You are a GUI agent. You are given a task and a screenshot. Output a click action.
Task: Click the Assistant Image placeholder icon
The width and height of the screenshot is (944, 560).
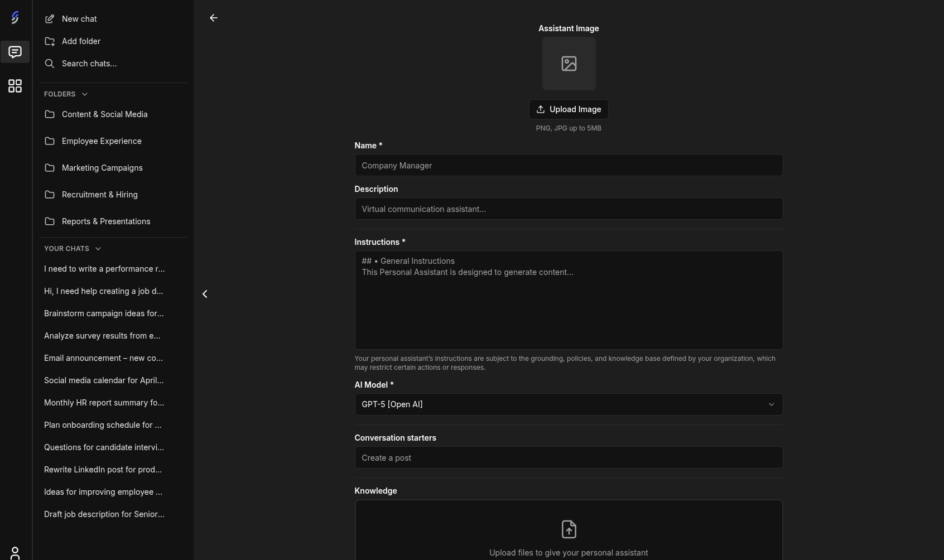coord(569,63)
